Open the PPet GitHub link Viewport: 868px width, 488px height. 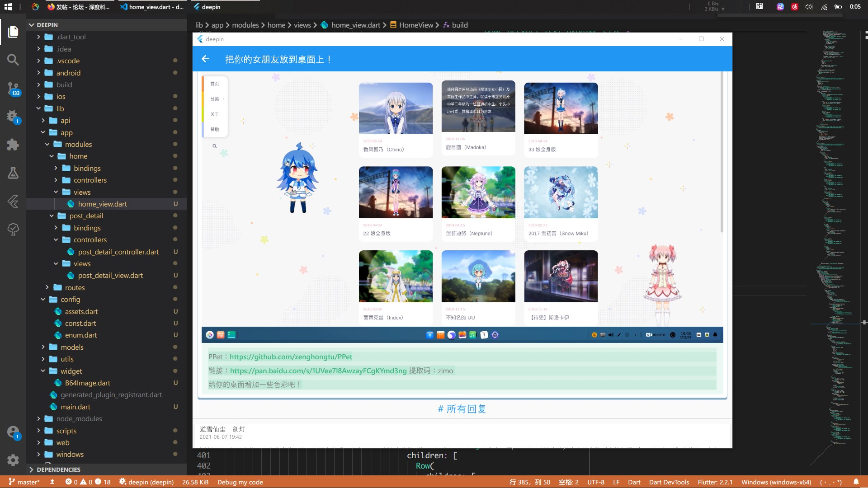pyautogui.click(x=291, y=357)
